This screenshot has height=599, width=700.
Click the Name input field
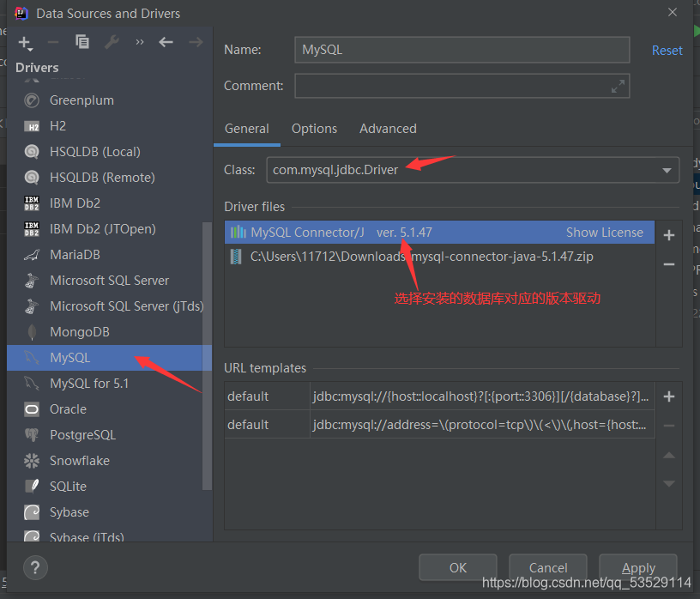click(x=462, y=50)
